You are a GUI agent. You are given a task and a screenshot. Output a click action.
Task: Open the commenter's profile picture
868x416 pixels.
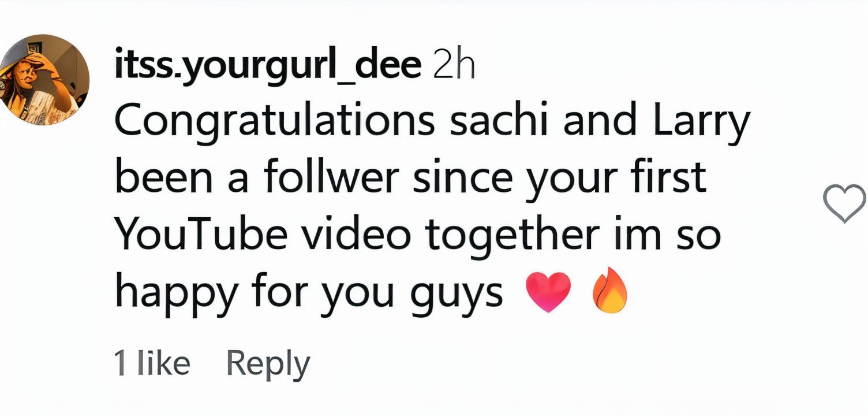click(44, 79)
